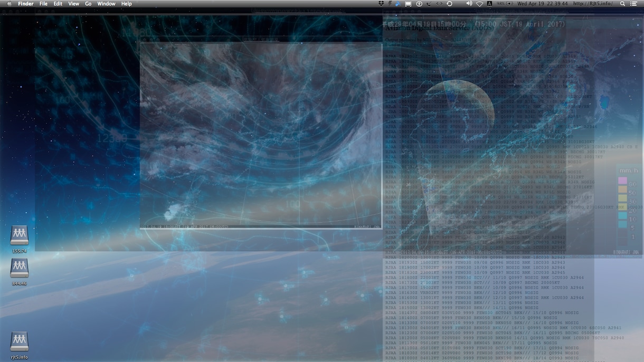Click the http://RJt5.info/ menu bar text

592,4
